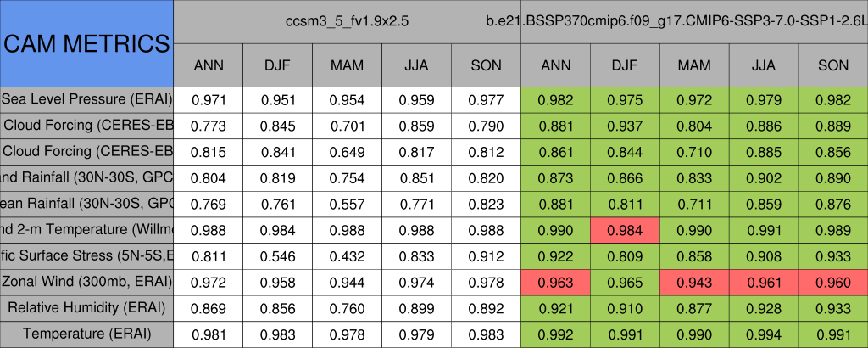Screen dimensions: 868x348
Task: Open the Sea Level Pressure (ERAI) row label
Action: coord(86,99)
